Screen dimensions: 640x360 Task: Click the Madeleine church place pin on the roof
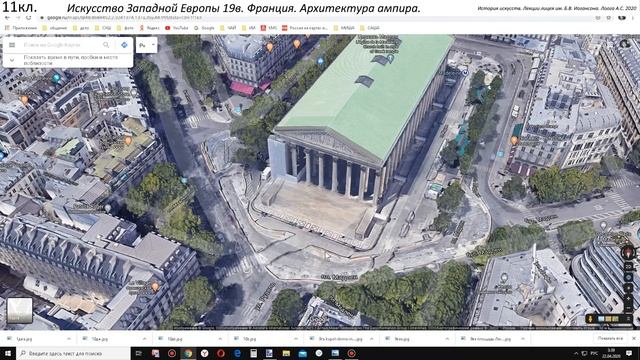click(391, 58)
